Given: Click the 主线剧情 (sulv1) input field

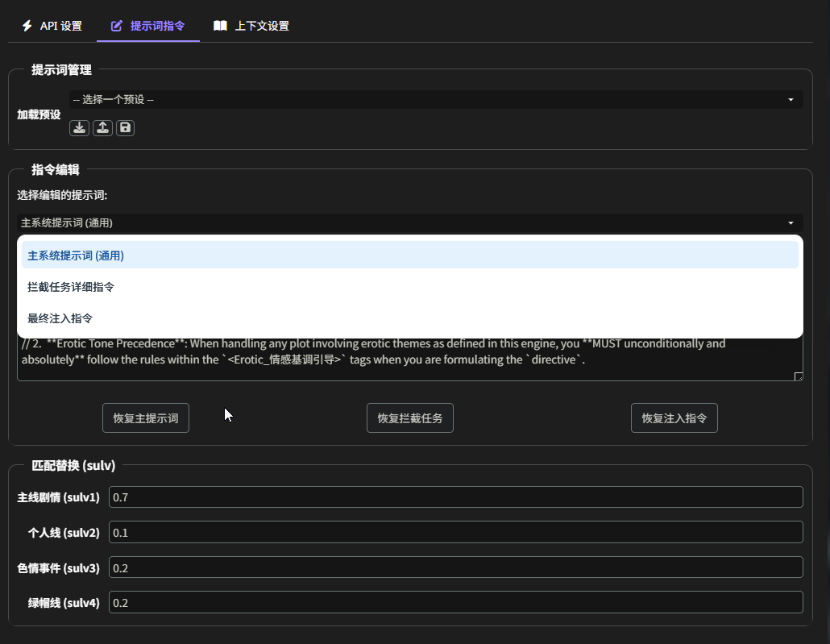Looking at the screenshot, I should click(x=455, y=497).
